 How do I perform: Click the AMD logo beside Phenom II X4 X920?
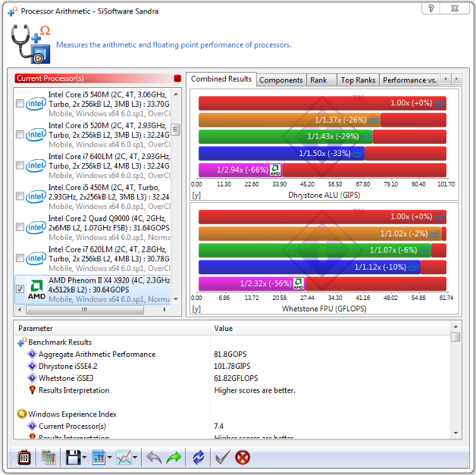coord(36,290)
